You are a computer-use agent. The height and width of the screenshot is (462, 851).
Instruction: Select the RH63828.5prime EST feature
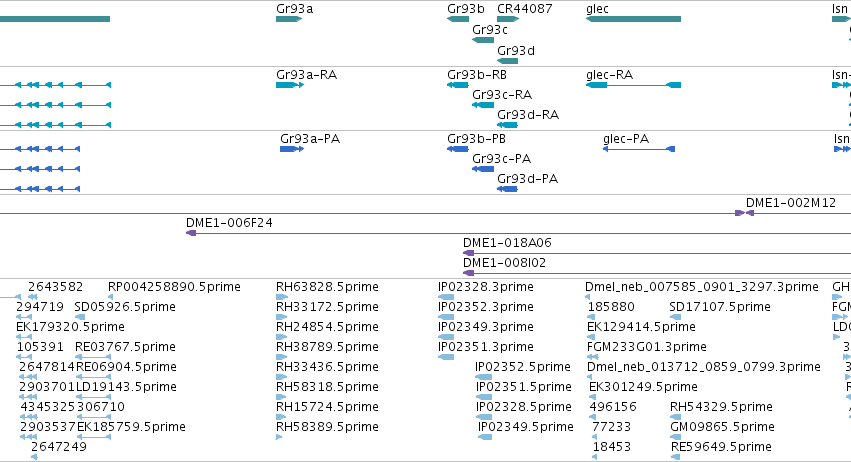tap(282, 297)
